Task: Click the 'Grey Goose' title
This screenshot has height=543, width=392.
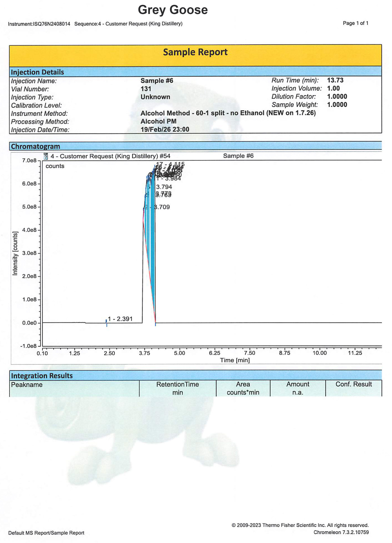Action: point(173,10)
